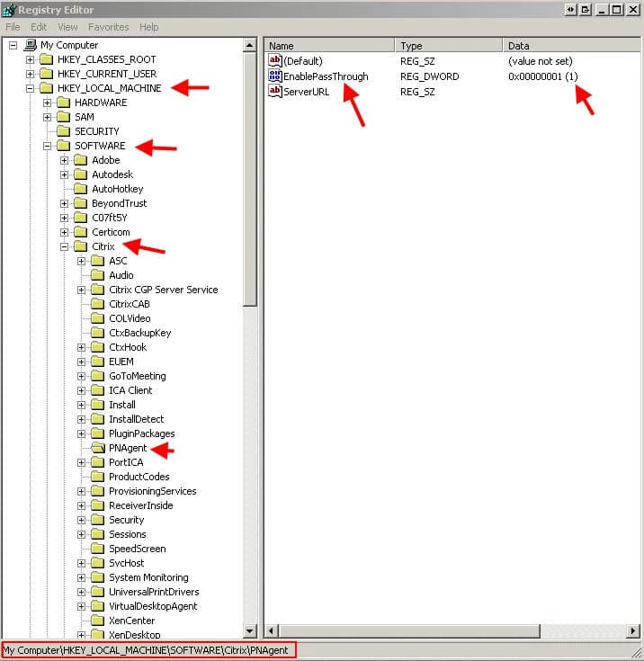
Task: Collapse the SOFTWARE key
Action: [48, 146]
